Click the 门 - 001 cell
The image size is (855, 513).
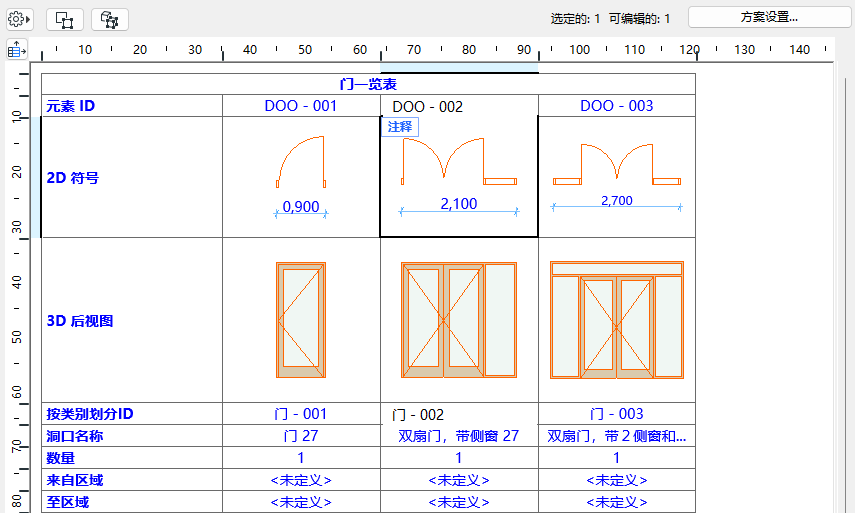[x=301, y=414]
